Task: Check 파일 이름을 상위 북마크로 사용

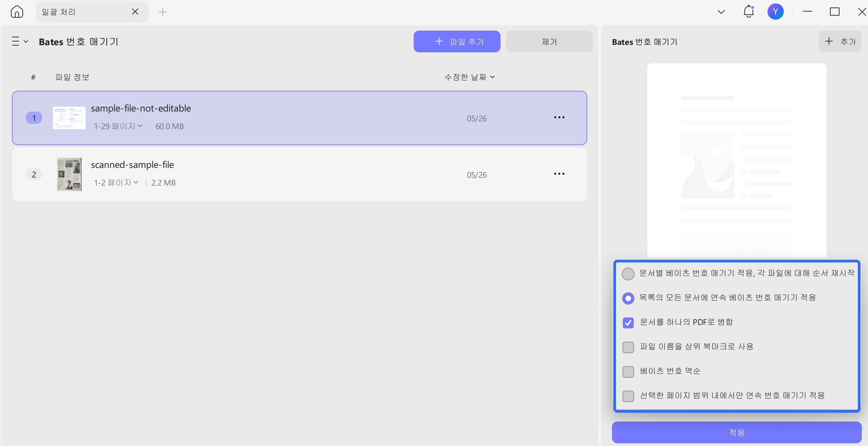Action: pos(628,347)
